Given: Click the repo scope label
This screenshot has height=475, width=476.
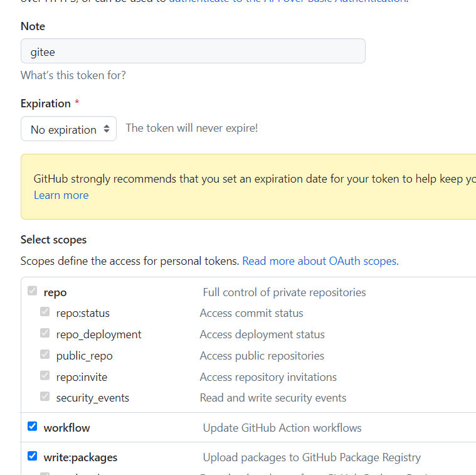Looking at the screenshot, I should point(55,293).
